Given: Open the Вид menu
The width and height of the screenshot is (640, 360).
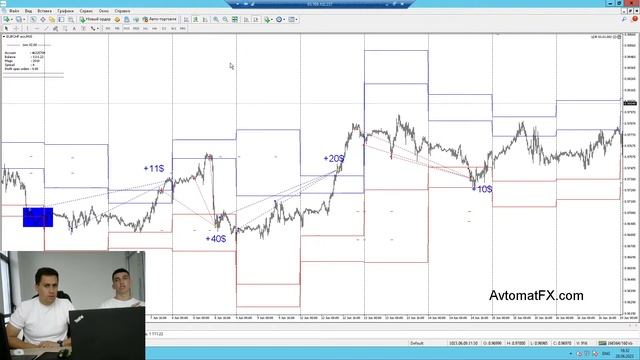Looking at the screenshot, I should tap(28, 11).
